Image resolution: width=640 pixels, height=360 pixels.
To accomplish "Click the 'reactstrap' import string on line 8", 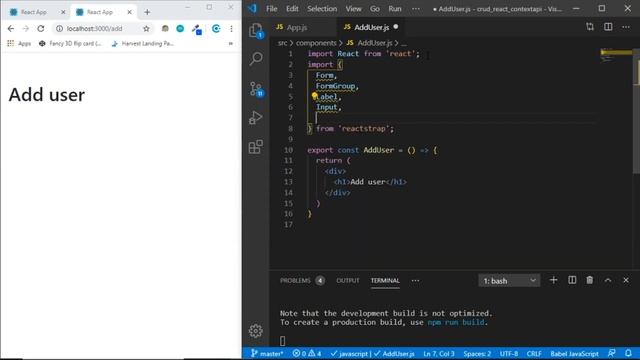I will (x=364, y=129).
